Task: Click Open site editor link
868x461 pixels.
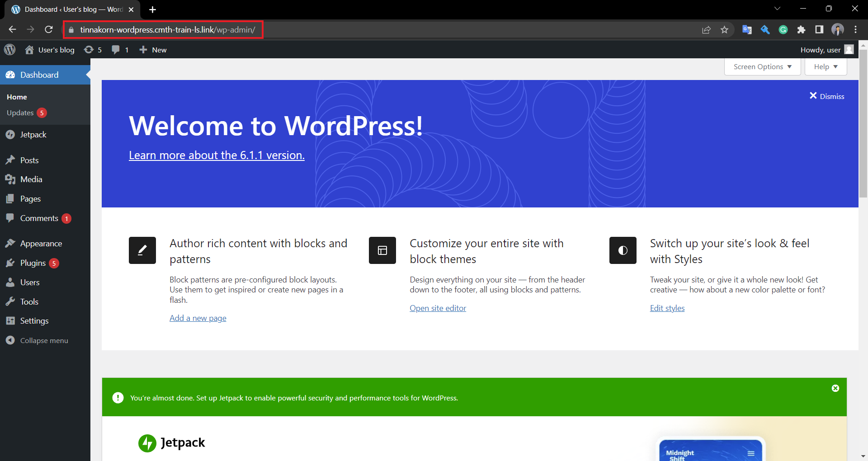Action: coord(438,308)
